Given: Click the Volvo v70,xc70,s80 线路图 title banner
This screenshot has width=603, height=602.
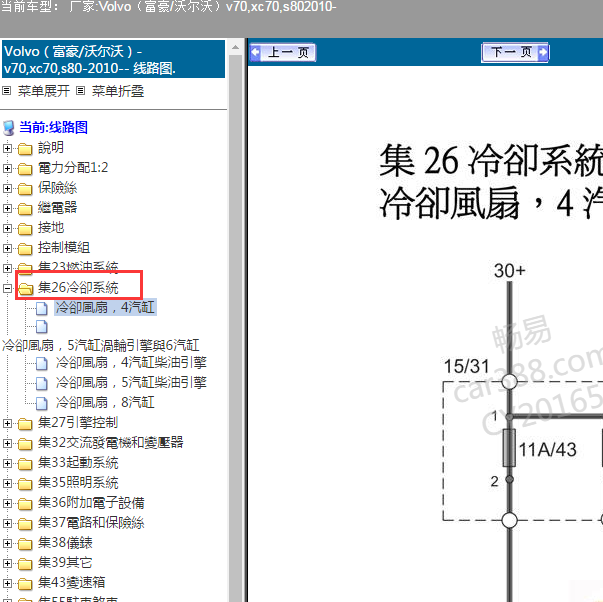Looking at the screenshot, I should coord(113,60).
